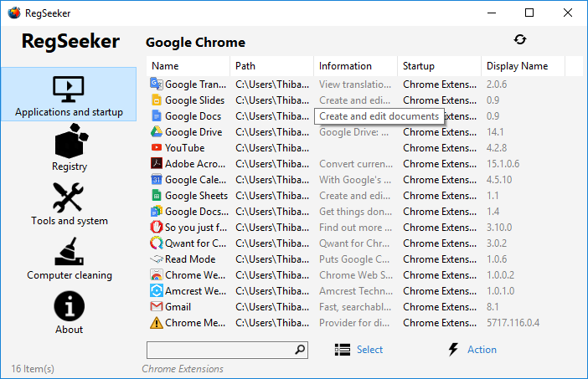Click the Select list icon

tap(342, 350)
